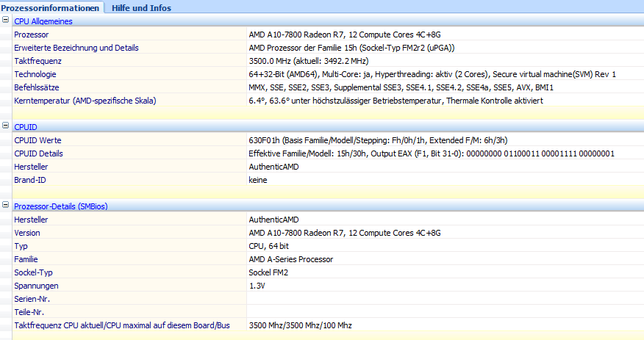644x340 pixels.
Task: Switch to the Prozessorinformationen tab
Action: (x=50, y=8)
